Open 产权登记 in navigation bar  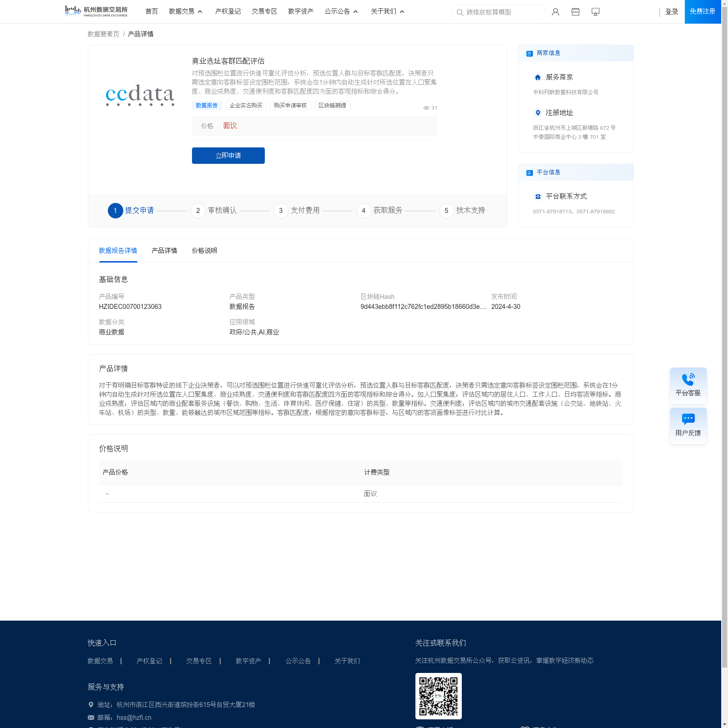(x=228, y=11)
